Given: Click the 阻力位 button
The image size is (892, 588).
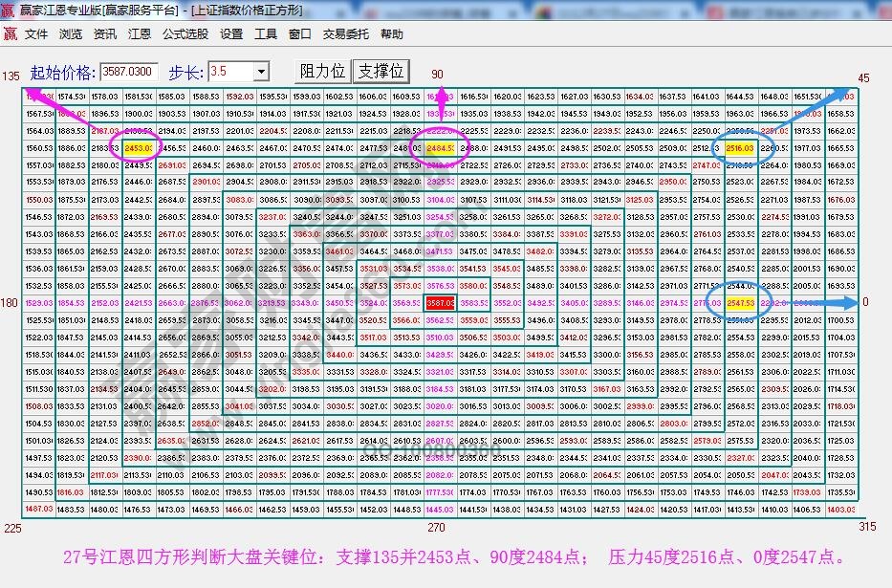Looking at the screenshot, I should (x=323, y=70).
